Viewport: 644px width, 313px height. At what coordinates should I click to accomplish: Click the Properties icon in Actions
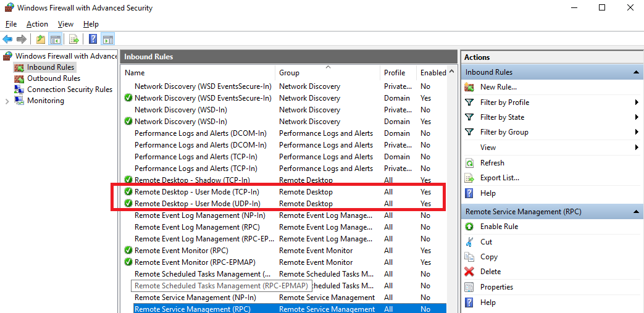click(x=469, y=287)
